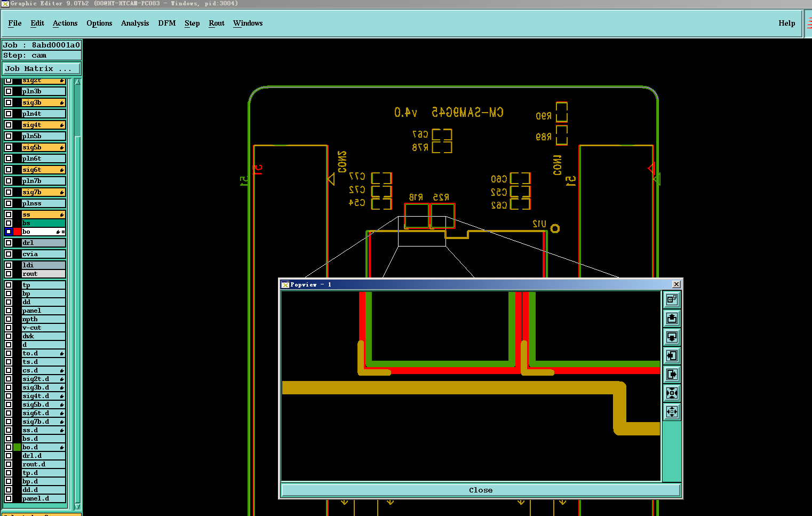Select the rout layer name

coord(43,274)
